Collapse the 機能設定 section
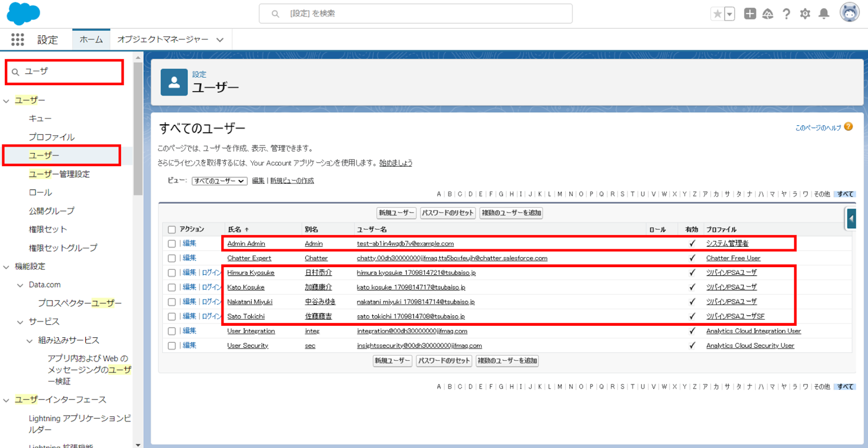The width and height of the screenshot is (868, 448). (x=7, y=267)
